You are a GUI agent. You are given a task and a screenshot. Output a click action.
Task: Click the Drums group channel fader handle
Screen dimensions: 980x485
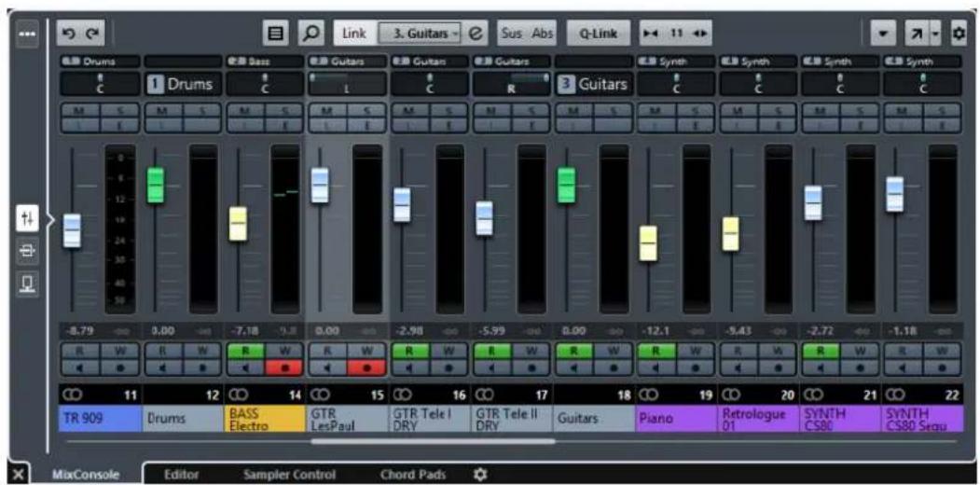(x=156, y=185)
